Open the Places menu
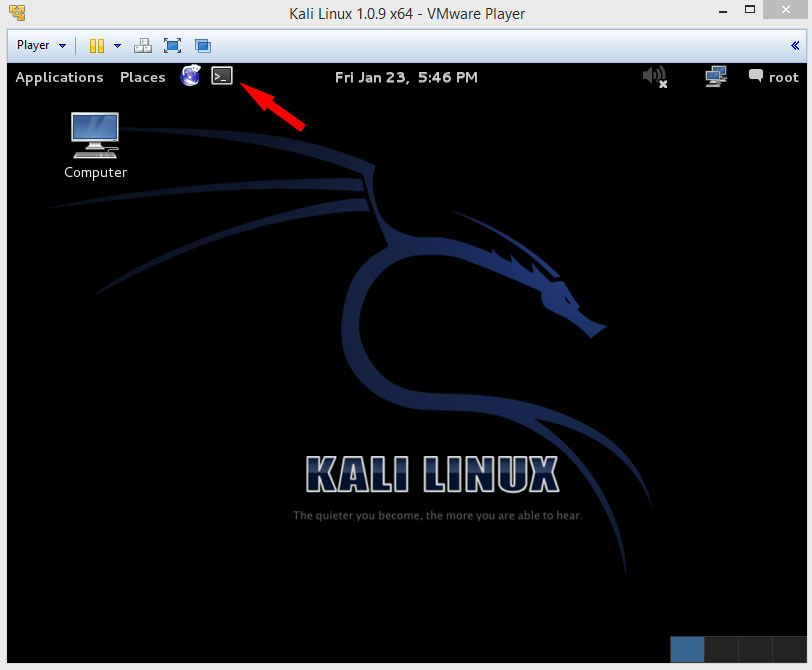Image resolution: width=812 pixels, height=670 pixels. 142,77
